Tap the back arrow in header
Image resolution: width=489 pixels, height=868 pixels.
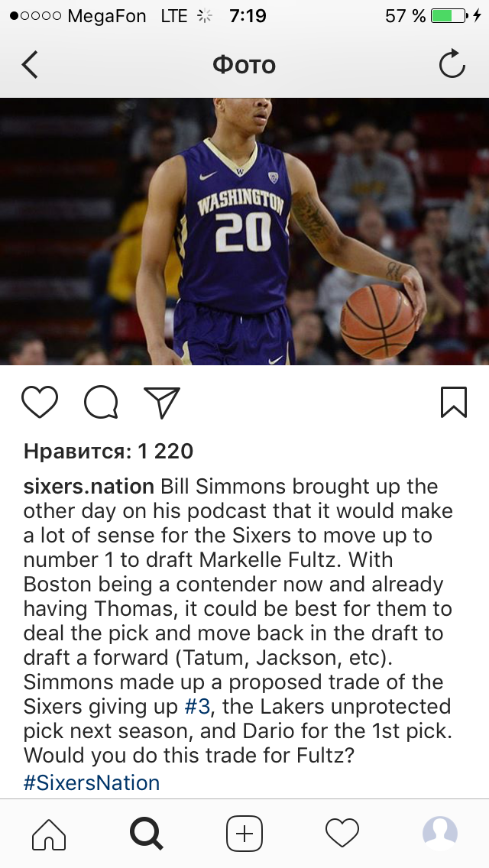[30, 65]
